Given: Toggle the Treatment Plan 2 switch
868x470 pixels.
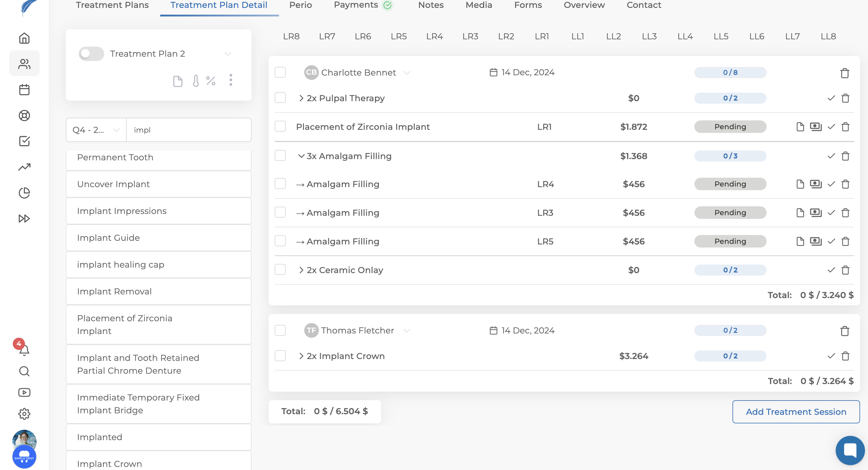Looking at the screenshot, I should point(91,54).
